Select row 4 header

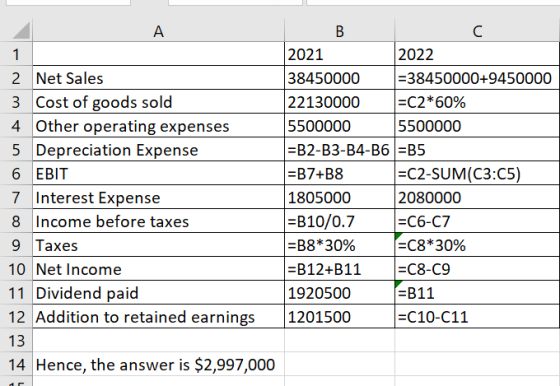coord(16,126)
